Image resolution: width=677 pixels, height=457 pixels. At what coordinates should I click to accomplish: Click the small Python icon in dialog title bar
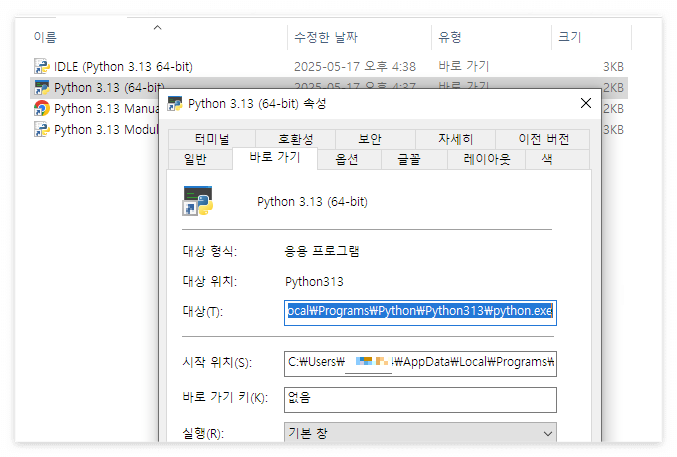pos(175,104)
